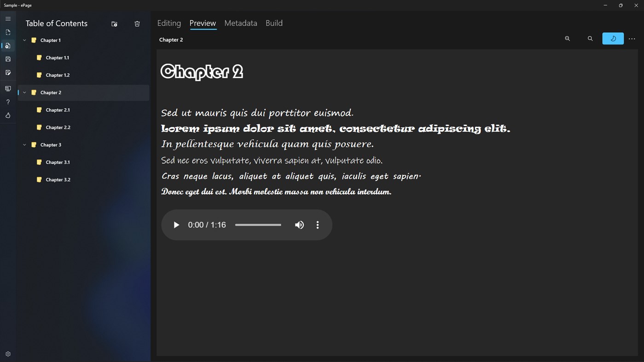Toggle the zoom-out control in the preview toolbar

click(x=567, y=39)
